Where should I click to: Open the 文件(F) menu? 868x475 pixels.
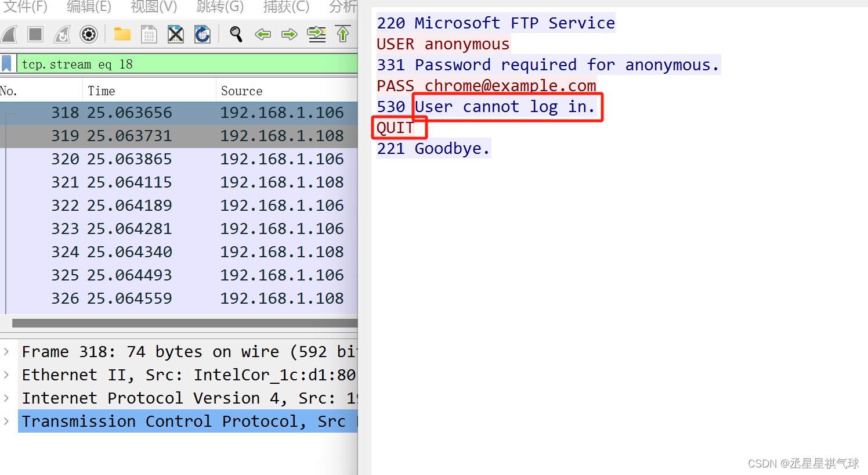(26, 7)
